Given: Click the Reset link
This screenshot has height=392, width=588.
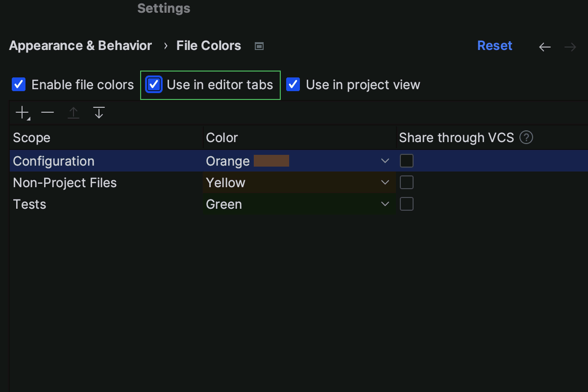Looking at the screenshot, I should [x=495, y=46].
